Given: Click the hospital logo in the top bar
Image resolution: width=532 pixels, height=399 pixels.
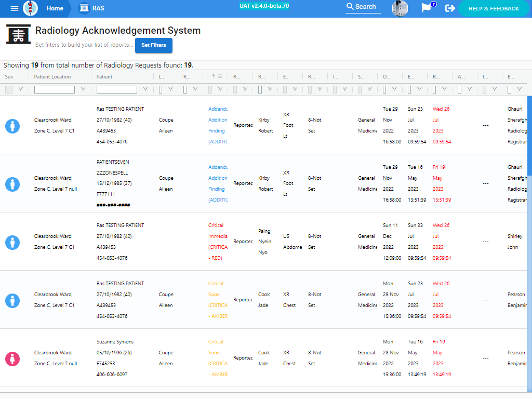Looking at the screenshot, I should [x=30, y=8].
